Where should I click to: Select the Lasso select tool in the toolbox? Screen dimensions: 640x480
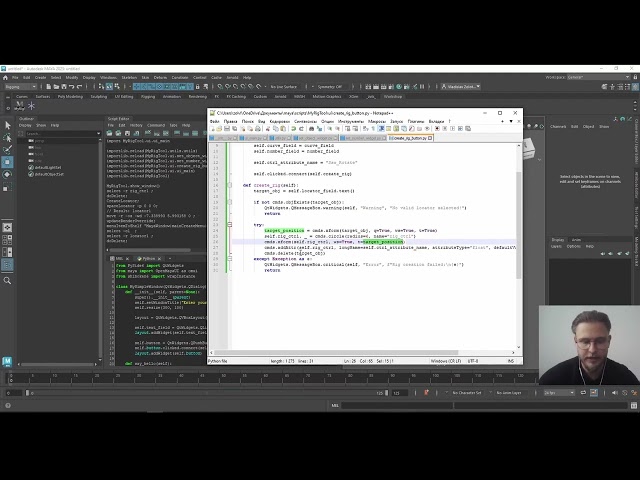pyautogui.click(x=7, y=138)
